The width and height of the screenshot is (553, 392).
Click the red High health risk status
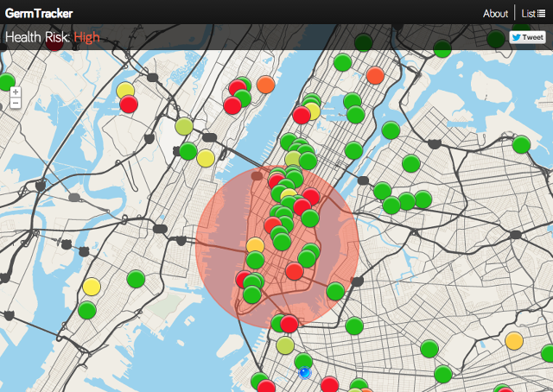(x=86, y=37)
